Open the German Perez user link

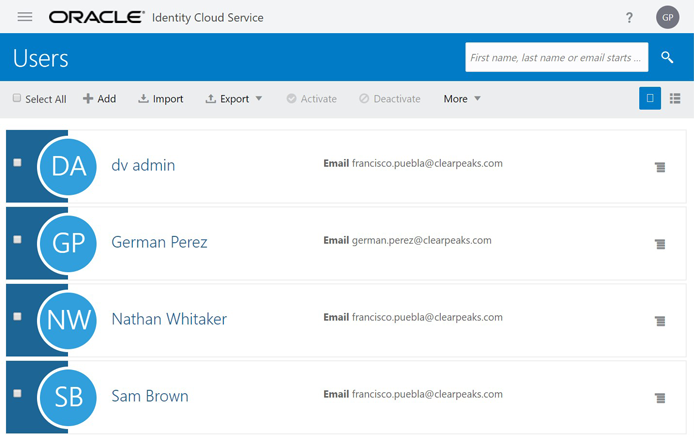(159, 242)
